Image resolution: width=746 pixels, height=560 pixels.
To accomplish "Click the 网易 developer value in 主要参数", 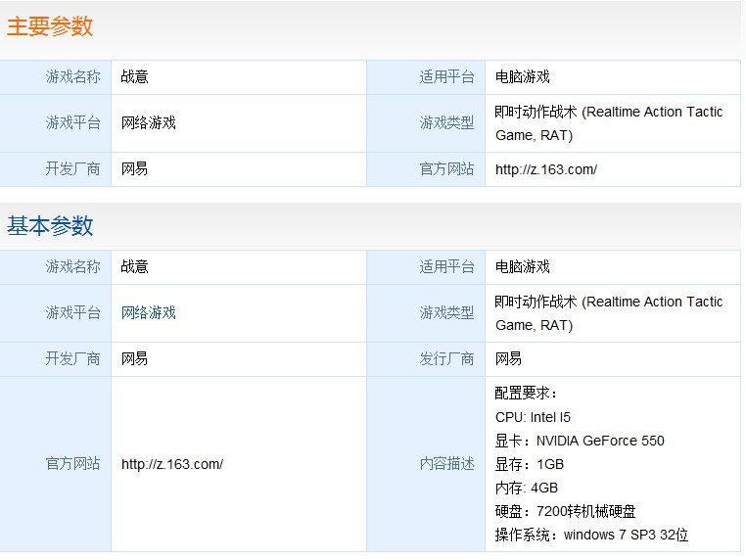I will [135, 168].
